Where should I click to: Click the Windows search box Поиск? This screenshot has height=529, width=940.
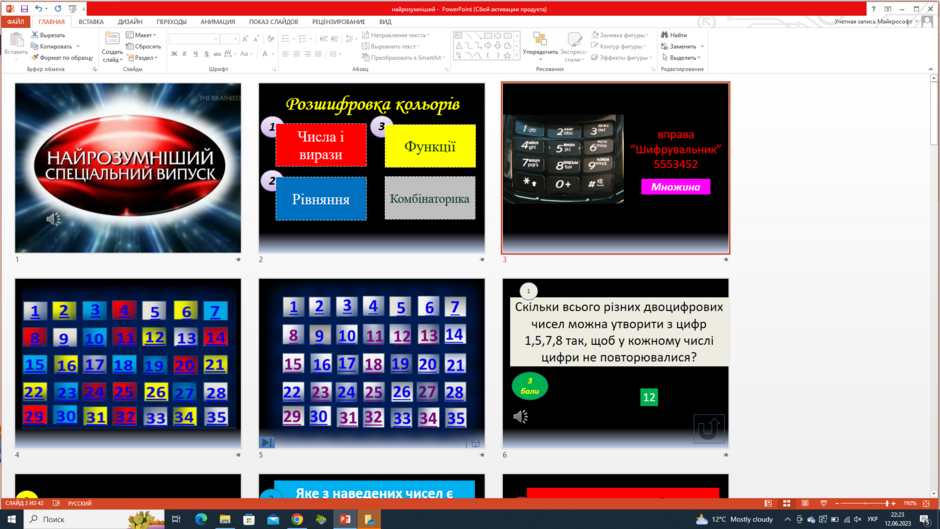(96, 519)
